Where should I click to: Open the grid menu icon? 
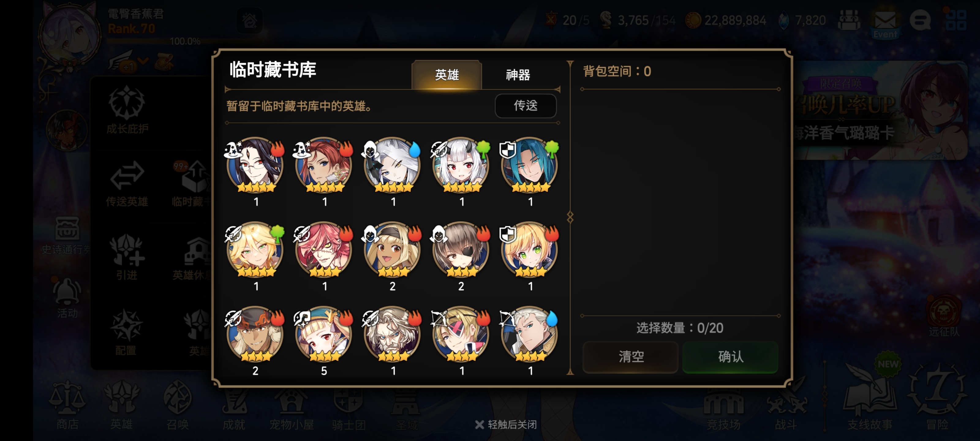(956, 20)
